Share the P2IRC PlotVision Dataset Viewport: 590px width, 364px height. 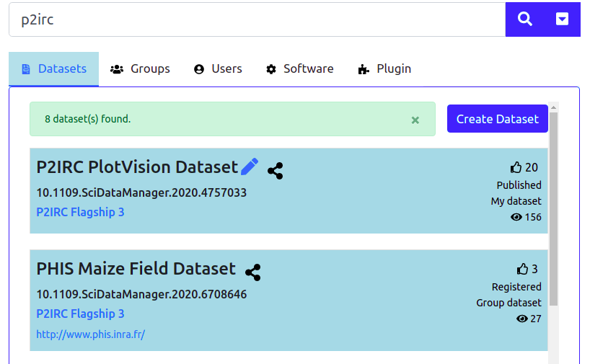275,171
